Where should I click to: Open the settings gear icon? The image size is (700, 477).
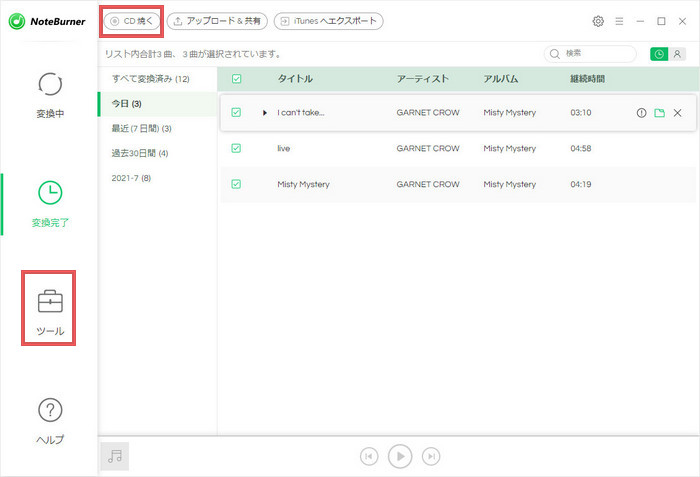point(598,21)
